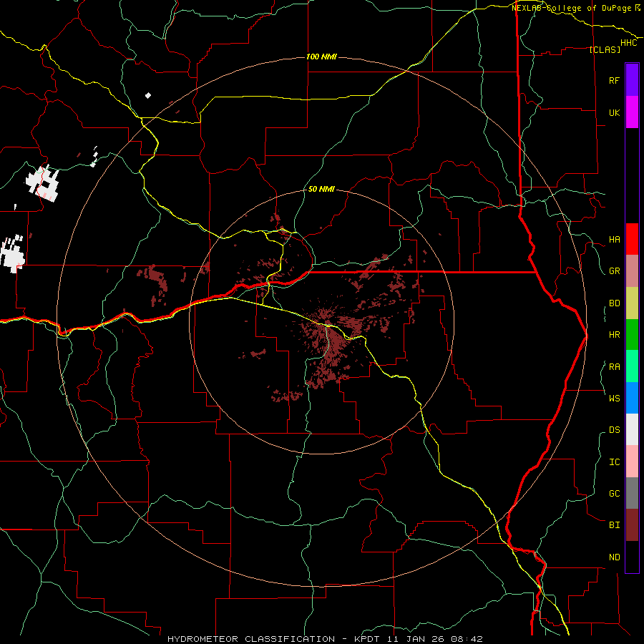Screen dimensions: 644x644
Task: Click the UK magenta legend swatch
Action: tap(632, 112)
